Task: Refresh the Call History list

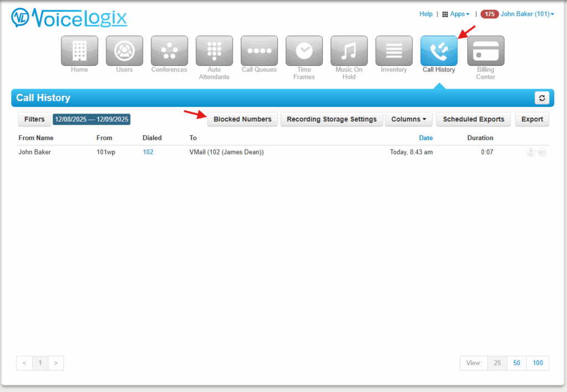Action: tap(542, 98)
